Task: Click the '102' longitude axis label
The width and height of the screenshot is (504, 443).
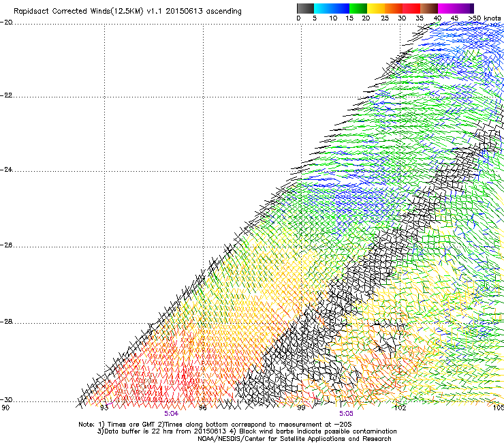Action: coord(400,408)
